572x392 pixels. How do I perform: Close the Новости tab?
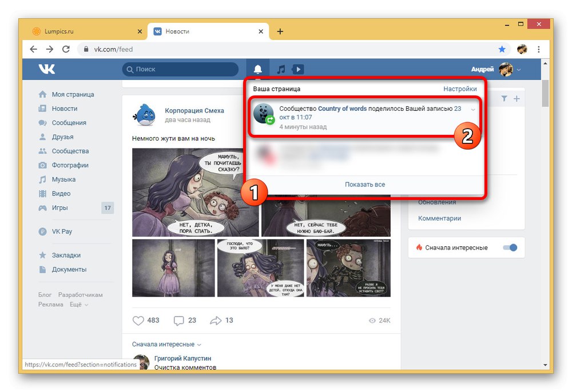click(x=261, y=31)
